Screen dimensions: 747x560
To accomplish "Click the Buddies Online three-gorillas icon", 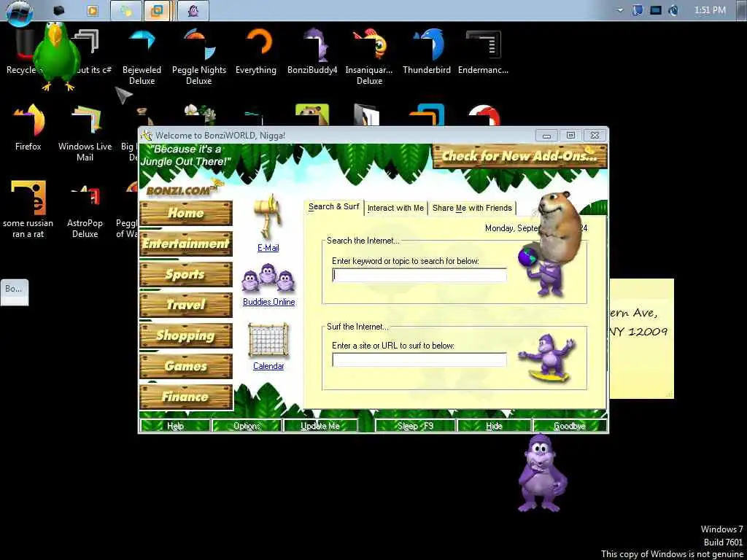I will tap(268, 278).
